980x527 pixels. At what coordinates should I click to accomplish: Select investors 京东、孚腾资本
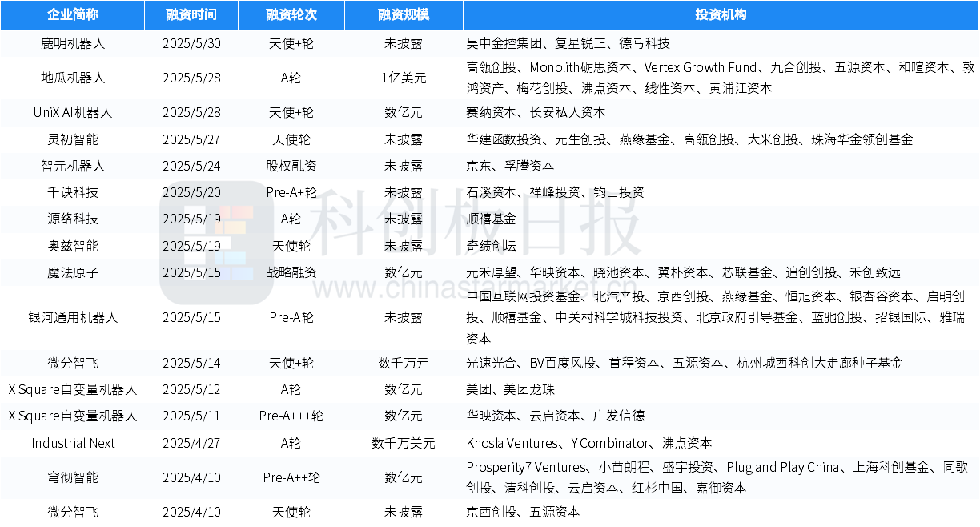click(x=510, y=166)
